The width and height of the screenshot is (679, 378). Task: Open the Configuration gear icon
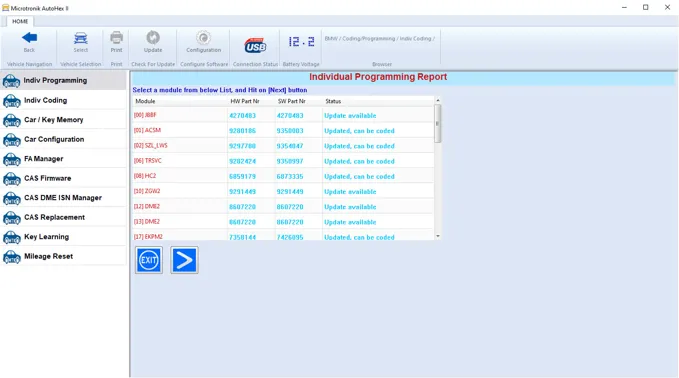(x=204, y=38)
